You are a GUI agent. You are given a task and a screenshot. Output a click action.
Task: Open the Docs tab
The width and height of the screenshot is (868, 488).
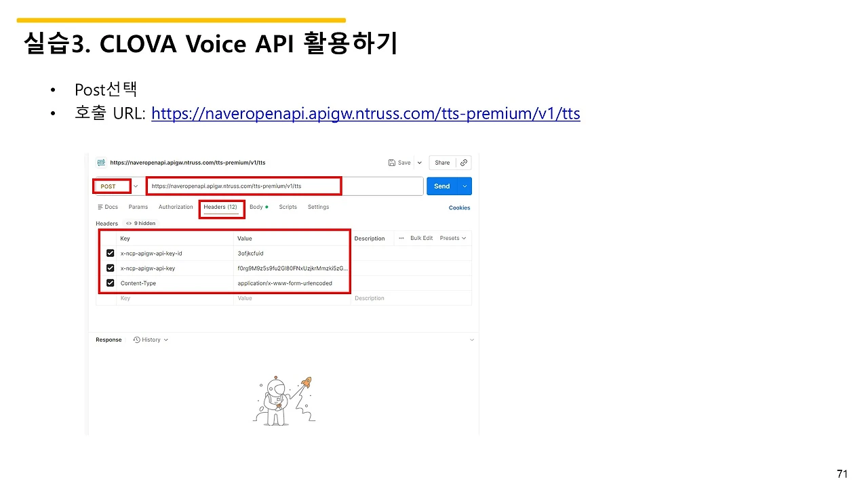[x=108, y=207]
